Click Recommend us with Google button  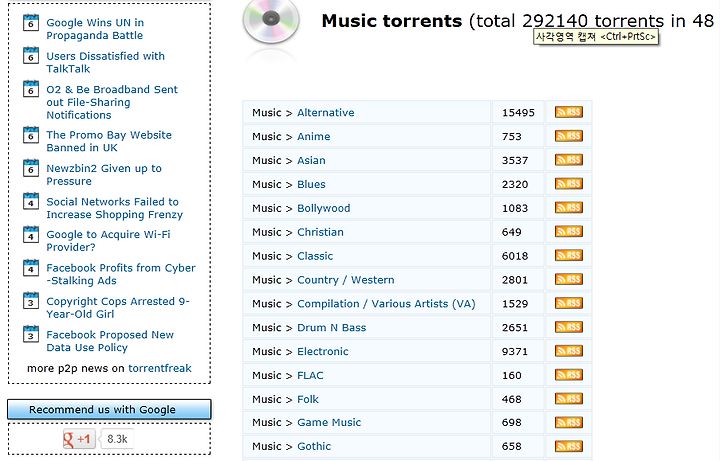[109, 409]
